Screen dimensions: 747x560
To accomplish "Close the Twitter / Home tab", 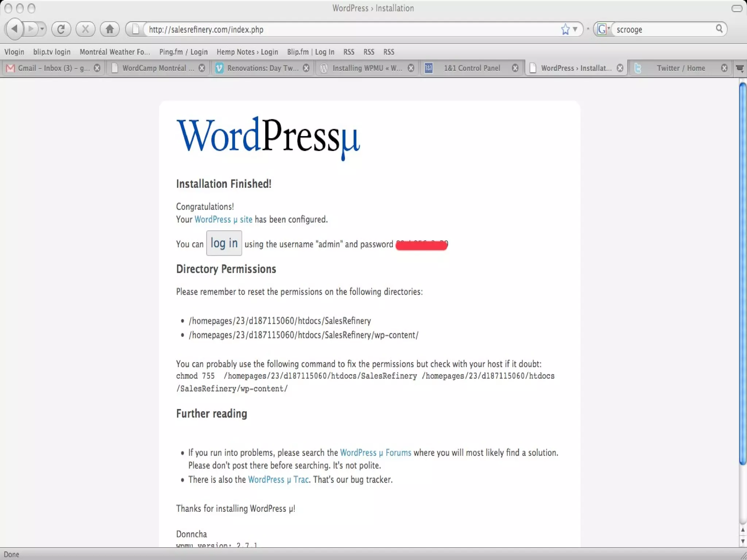I will [724, 68].
